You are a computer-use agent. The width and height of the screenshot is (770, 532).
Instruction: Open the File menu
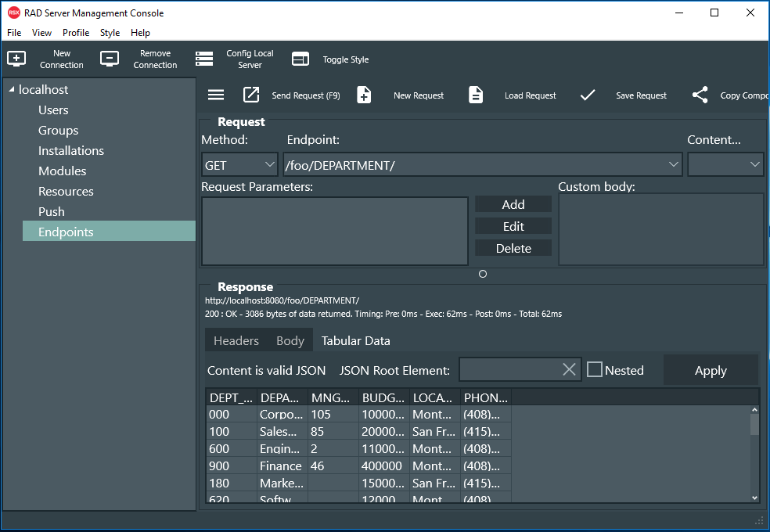point(14,33)
